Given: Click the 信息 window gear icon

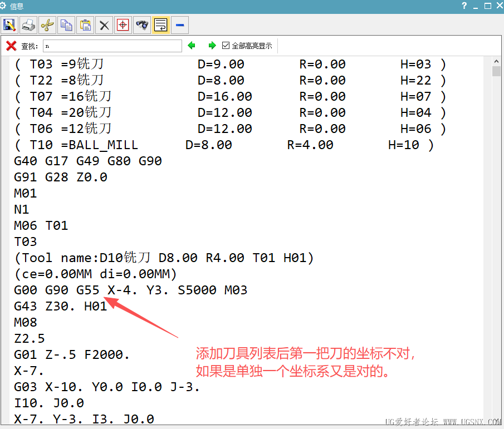Looking at the screenshot, I should (x=5, y=6).
